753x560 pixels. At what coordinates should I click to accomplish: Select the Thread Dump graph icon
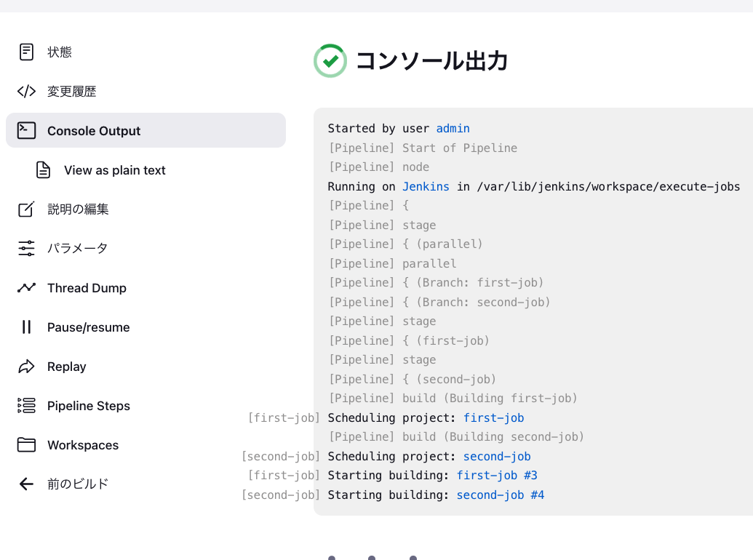tap(26, 287)
